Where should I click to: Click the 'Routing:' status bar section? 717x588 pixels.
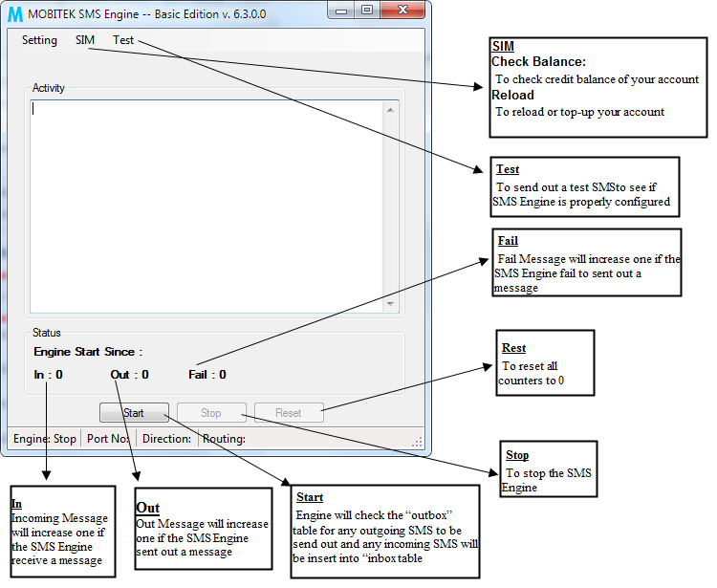pos(224,440)
